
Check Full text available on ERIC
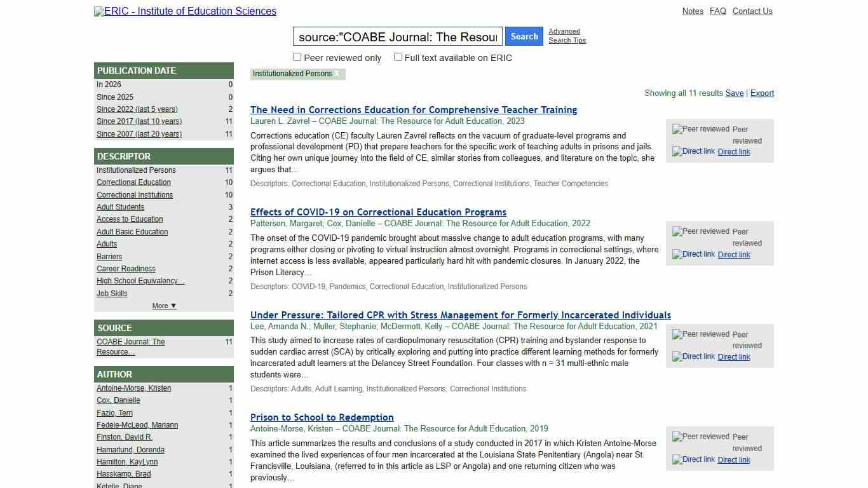(398, 57)
